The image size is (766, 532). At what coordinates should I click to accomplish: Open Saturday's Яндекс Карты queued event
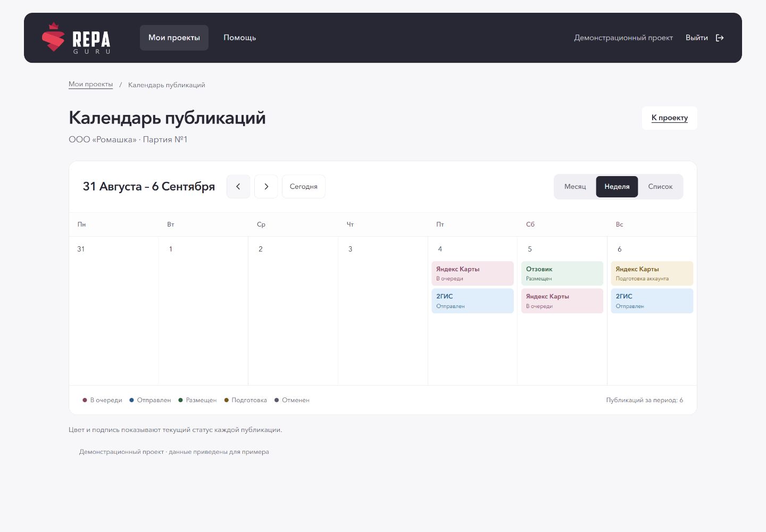tap(562, 301)
